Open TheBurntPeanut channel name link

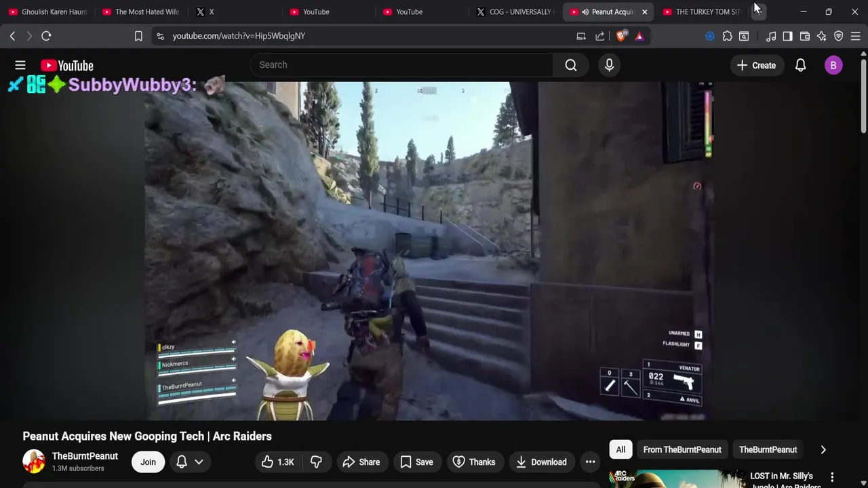click(x=85, y=456)
